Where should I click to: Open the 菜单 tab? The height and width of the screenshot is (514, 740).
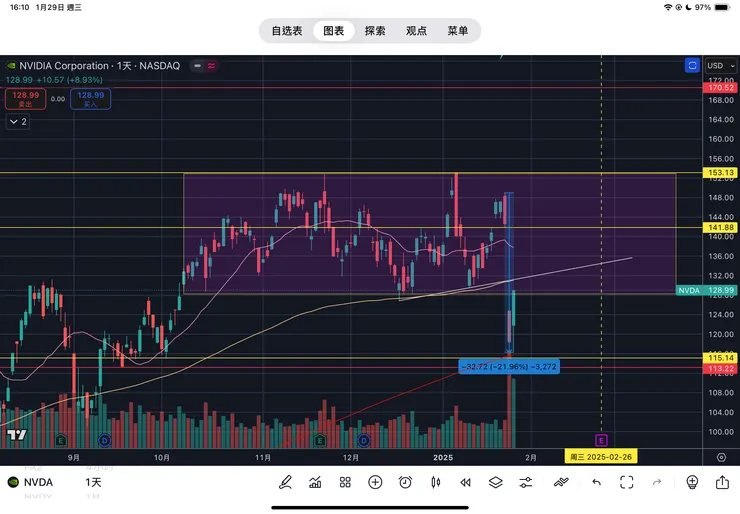(458, 31)
